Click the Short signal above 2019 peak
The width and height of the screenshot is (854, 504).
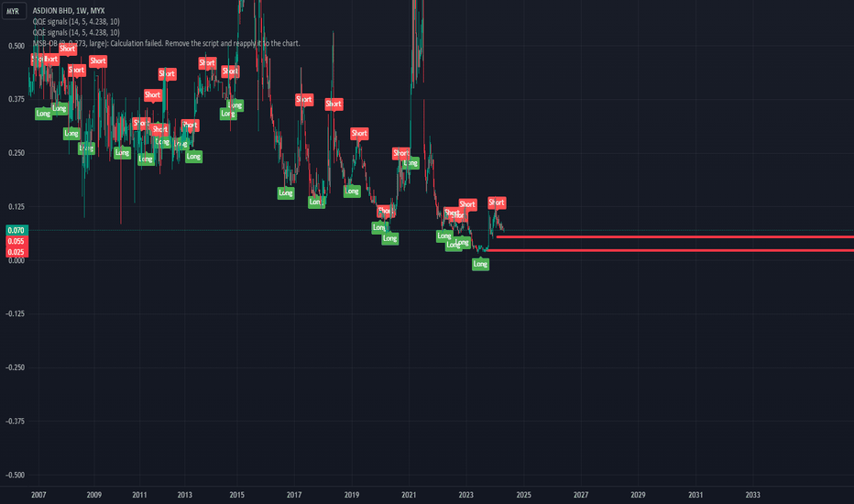pyautogui.click(x=359, y=134)
